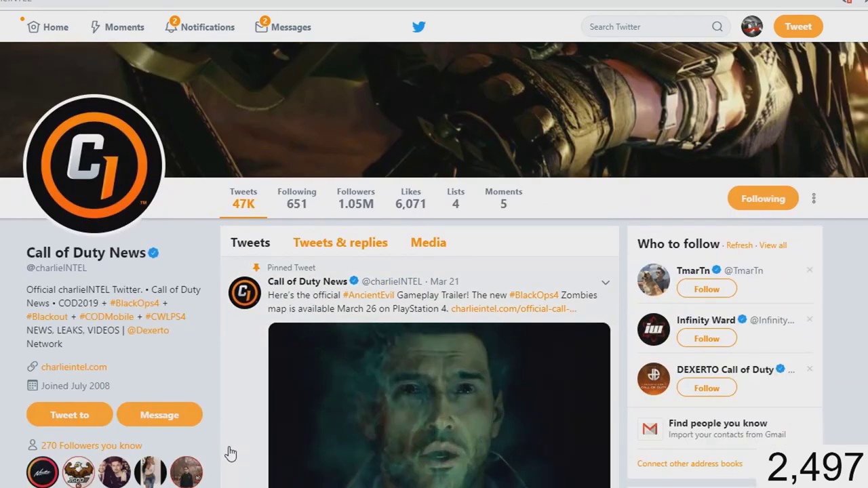
Task: Click the @charlieINTEL handle under the profile name
Action: tap(56, 268)
